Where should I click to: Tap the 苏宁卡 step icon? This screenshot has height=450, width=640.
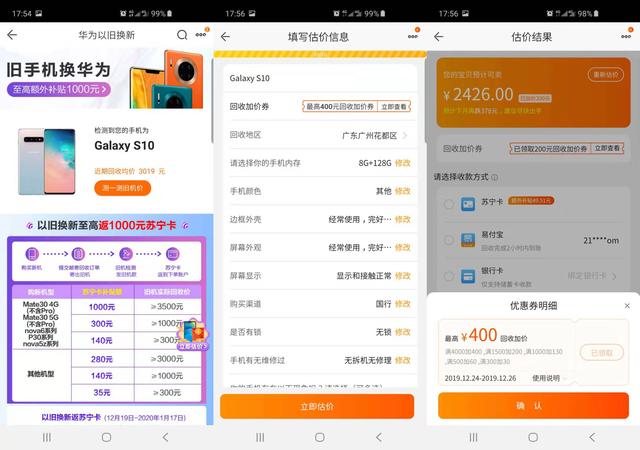pyautogui.click(x=172, y=254)
